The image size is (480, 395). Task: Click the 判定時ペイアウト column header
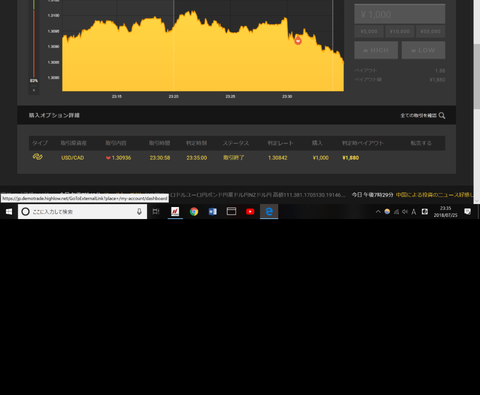click(x=363, y=143)
